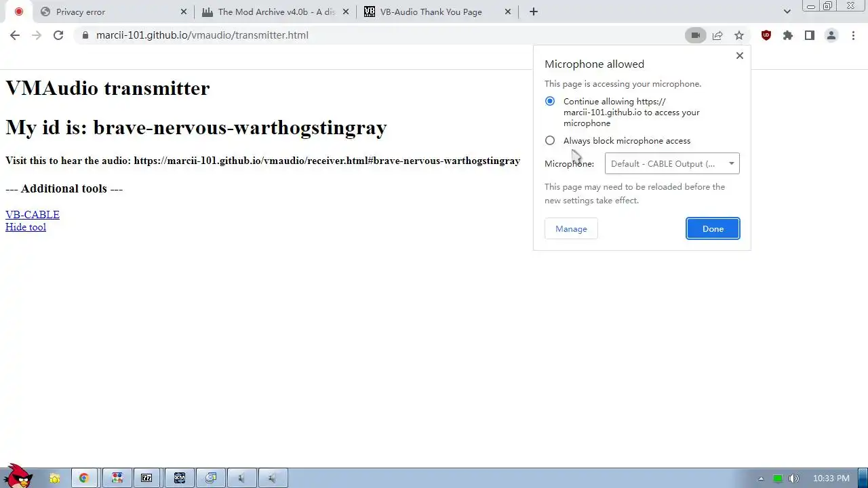Image resolution: width=868 pixels, height=488 pixels.
Task: Open the colorful control panel taskbar icon
Action: pos(117,478)
